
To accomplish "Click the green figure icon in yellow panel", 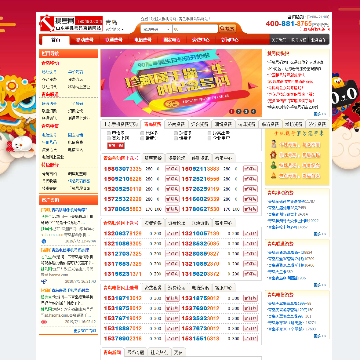I will [274, 165].
